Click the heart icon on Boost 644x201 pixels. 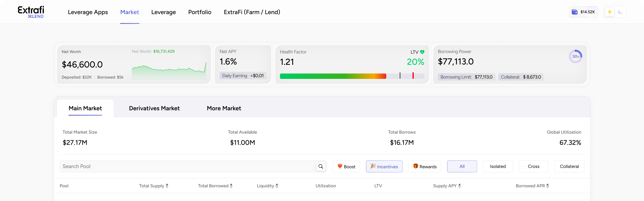[340, 166]
